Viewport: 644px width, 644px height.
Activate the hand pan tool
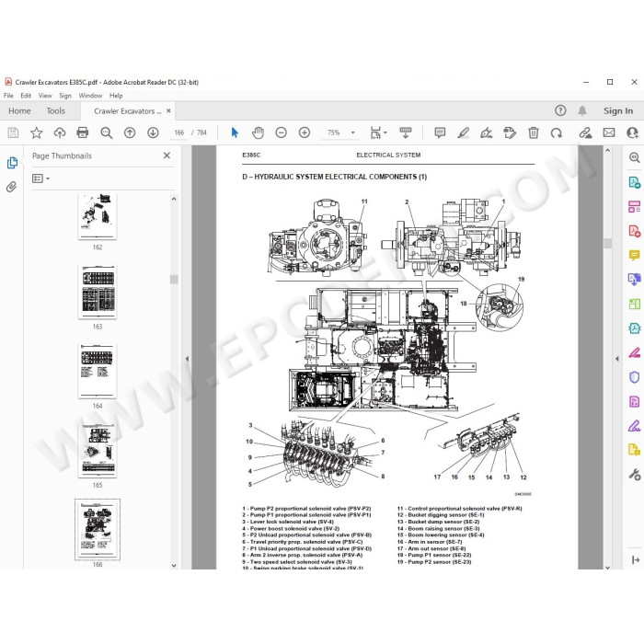258,132
